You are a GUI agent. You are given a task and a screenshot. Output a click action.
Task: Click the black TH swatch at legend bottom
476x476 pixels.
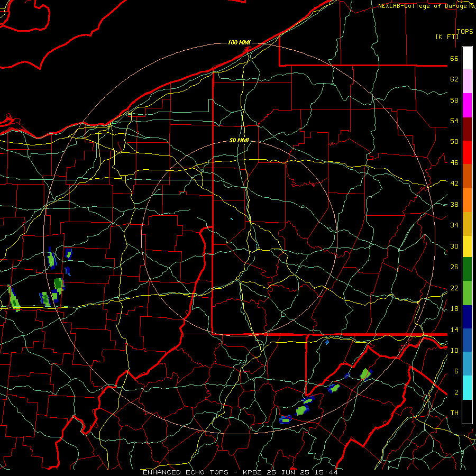click(x=467, y=411)
